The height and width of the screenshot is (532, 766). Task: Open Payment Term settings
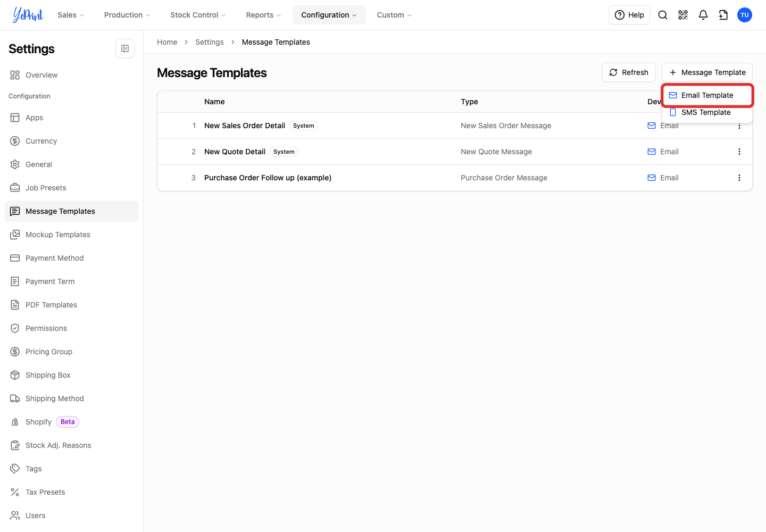coord(71,281)
